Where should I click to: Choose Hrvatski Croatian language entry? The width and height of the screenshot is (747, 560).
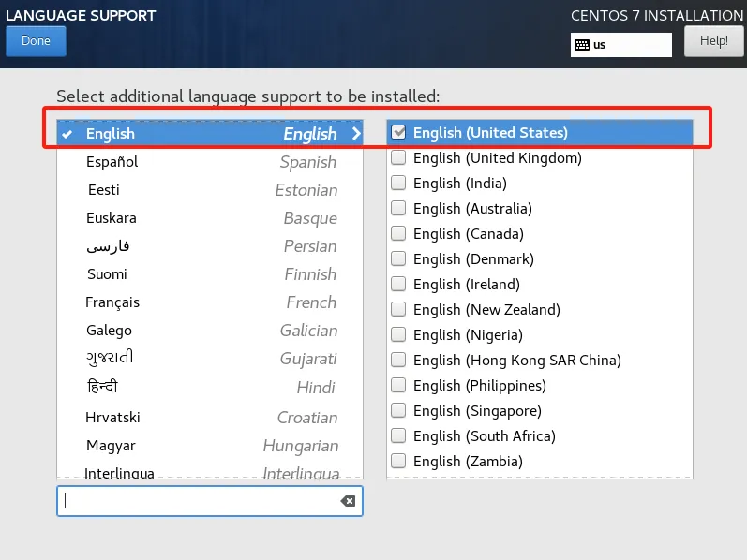210,418
